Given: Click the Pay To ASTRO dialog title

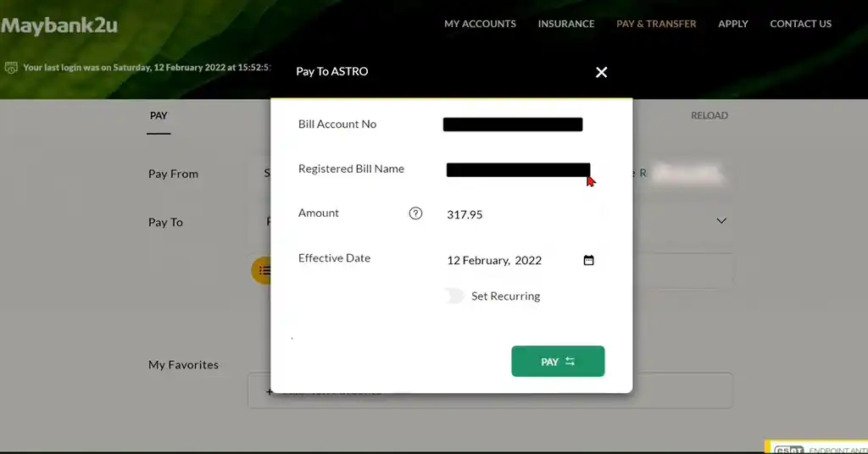Looking at the screenshot, I should (332, 71).
